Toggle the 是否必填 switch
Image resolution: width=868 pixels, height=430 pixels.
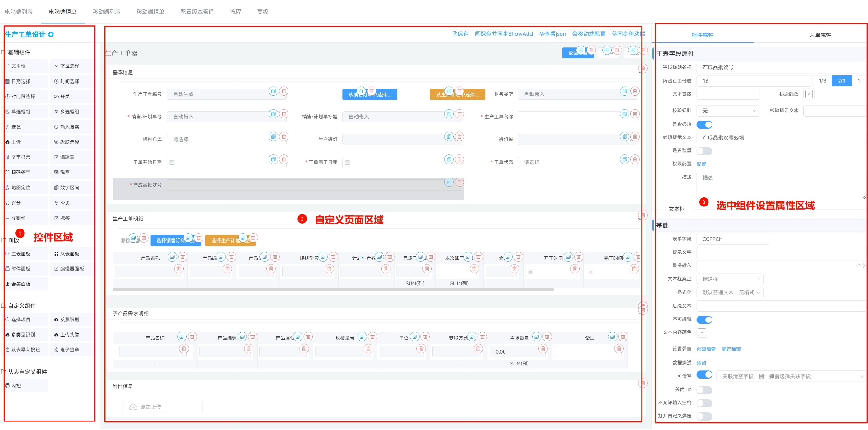[x=704, y=125]
